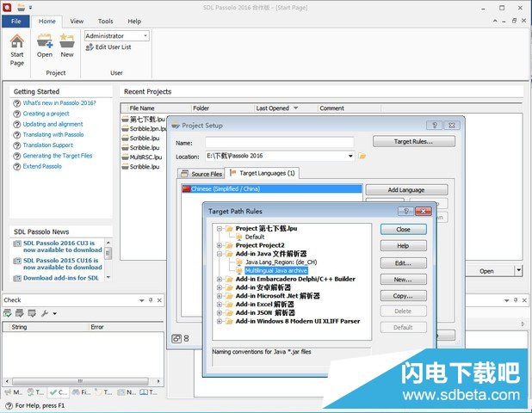532x413 pixels.
Task: Open Updating and alignment help link
Action: tap(53, 124)
